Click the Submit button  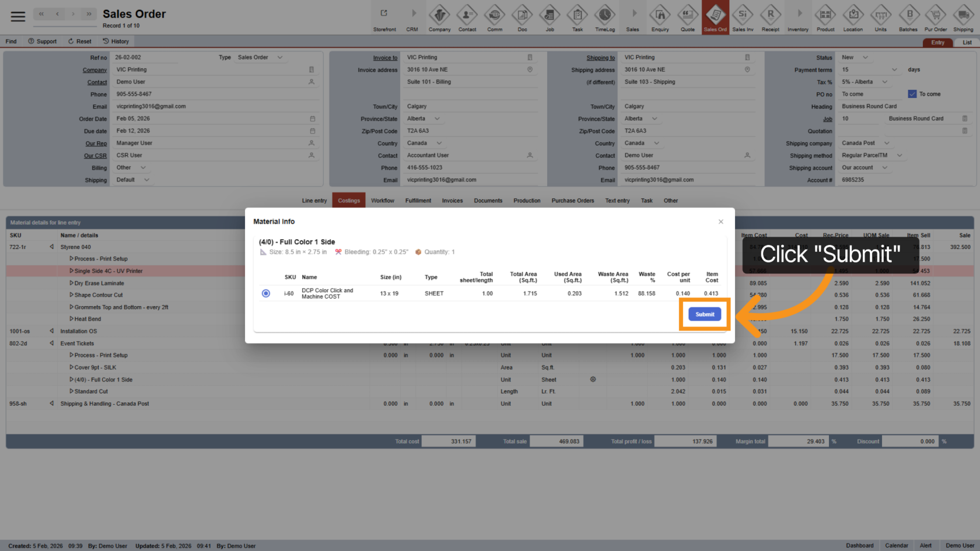pos(705,314)
